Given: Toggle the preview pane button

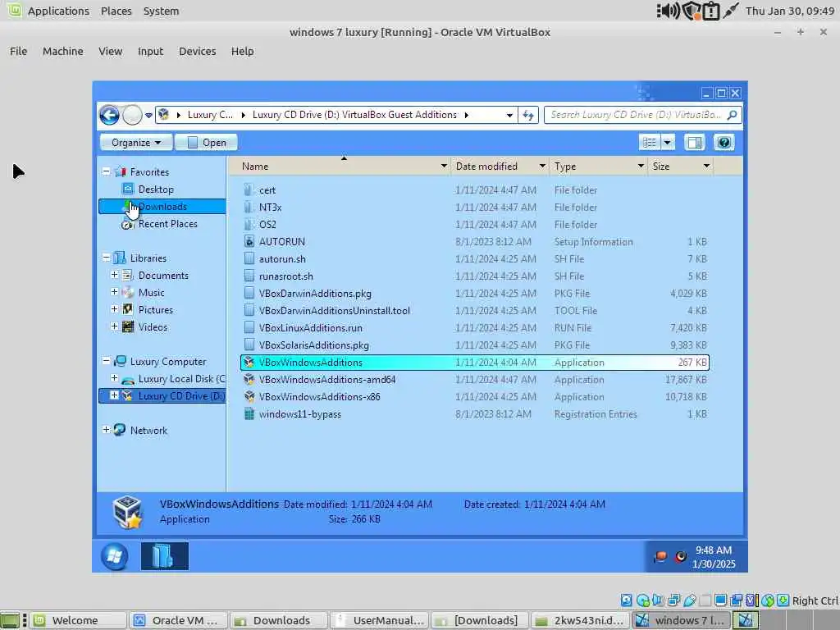Looking at the screenshot, I should pyautogui.click(x=695, y=143).
